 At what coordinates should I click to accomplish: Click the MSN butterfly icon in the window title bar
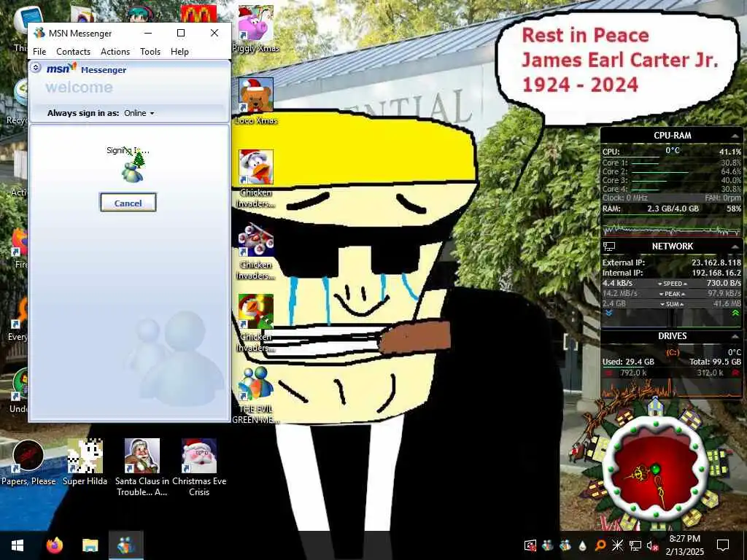pyautogui.click(x=39, y=34)
